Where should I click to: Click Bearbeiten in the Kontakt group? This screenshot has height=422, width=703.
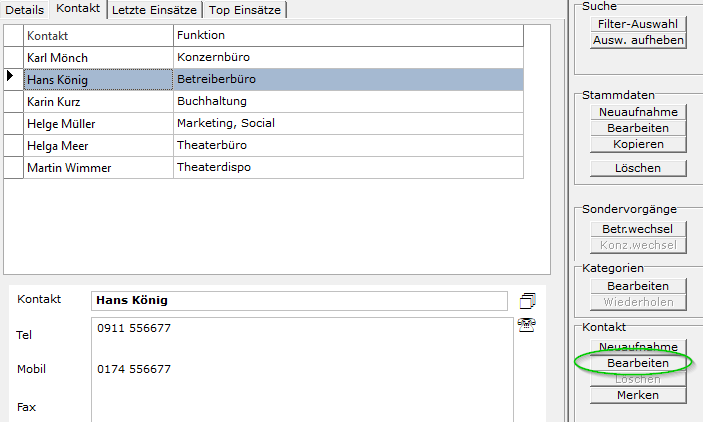point(637,362)
